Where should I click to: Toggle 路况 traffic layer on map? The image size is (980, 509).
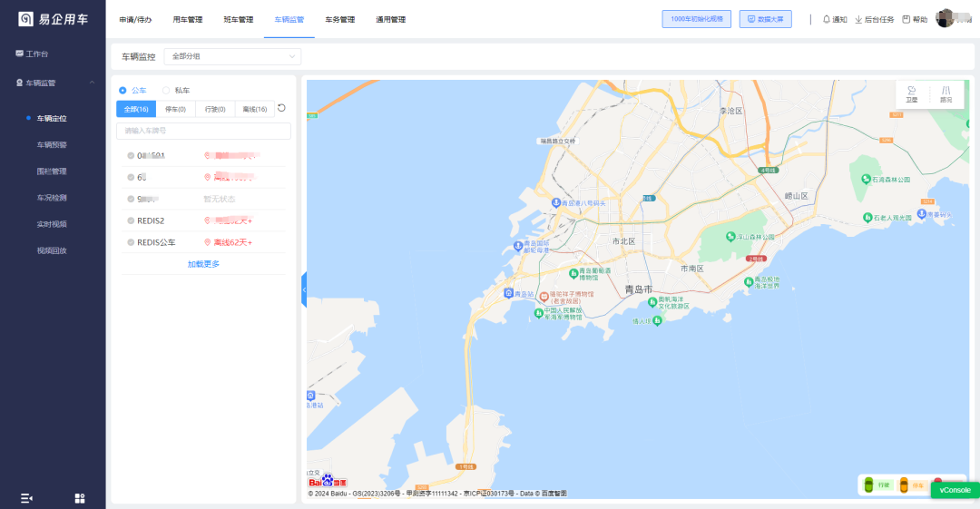(946, 94)
